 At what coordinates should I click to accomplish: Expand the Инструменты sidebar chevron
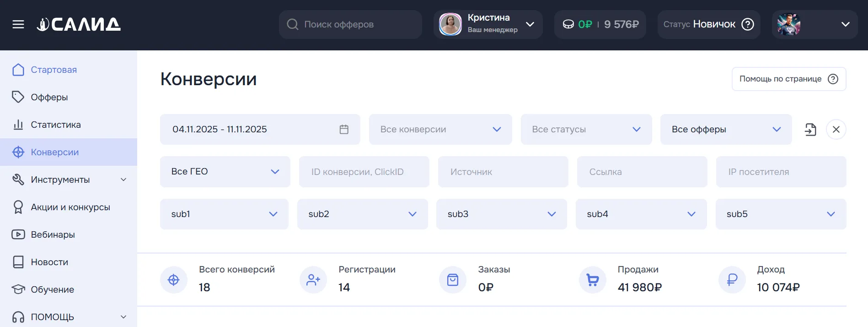[x=123, y=180]
